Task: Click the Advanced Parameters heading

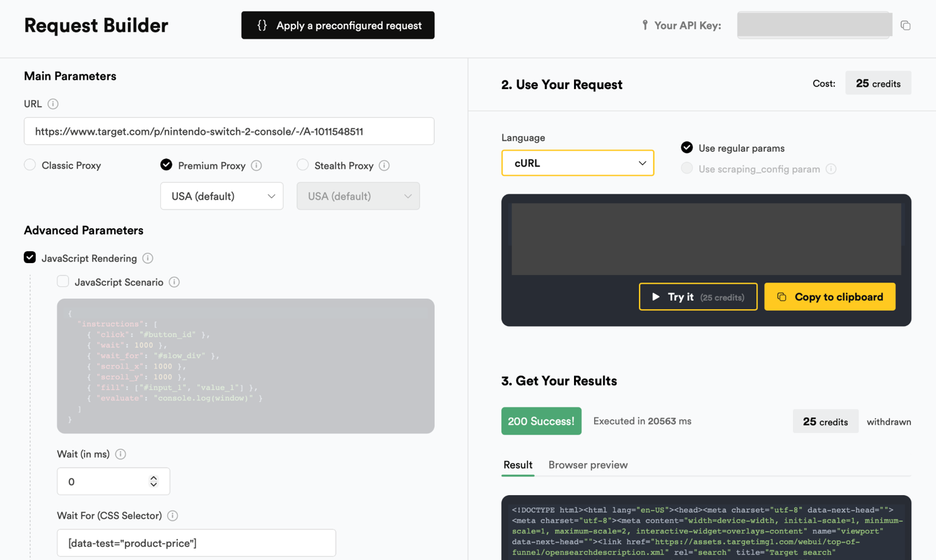Action: (84, 230)
